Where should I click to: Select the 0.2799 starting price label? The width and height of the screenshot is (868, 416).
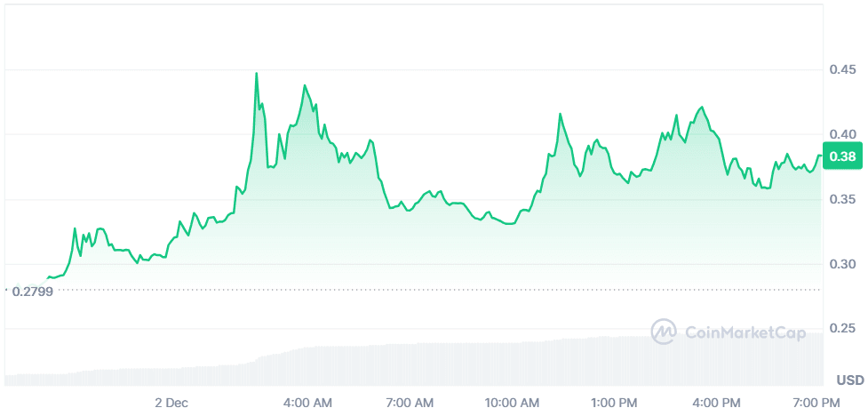point(33,291)
